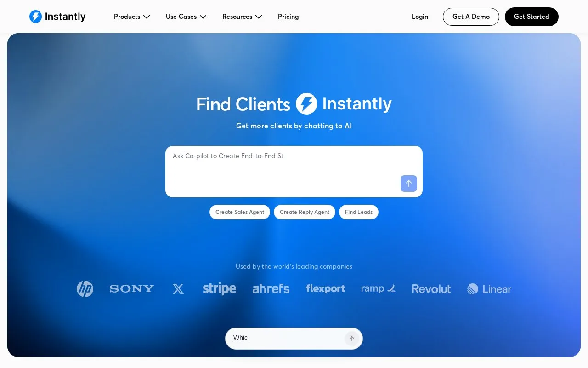Click the Flexport logo

pos(325,289)
